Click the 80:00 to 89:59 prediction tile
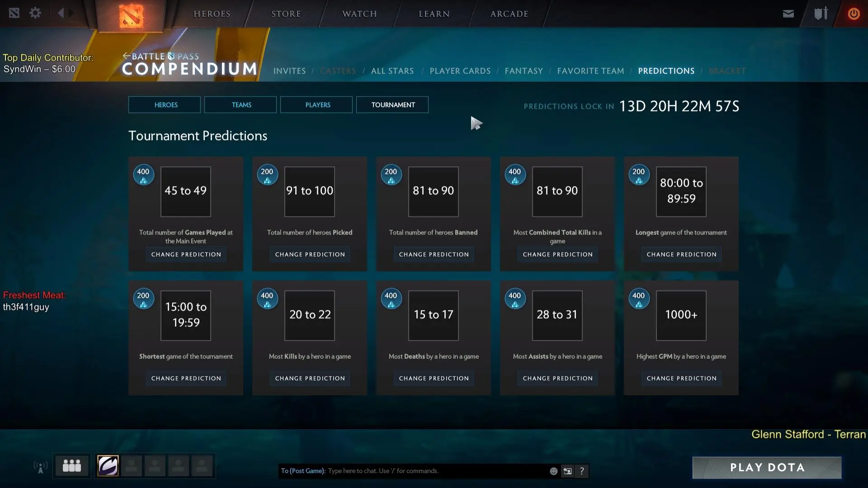 click(x=681, y=192)
